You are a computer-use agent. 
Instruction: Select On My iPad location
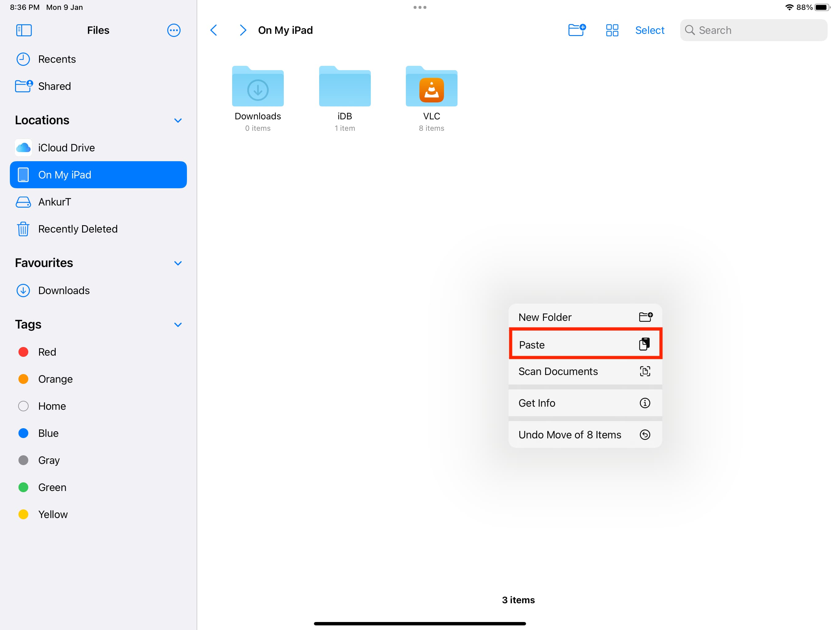point(98,175)
